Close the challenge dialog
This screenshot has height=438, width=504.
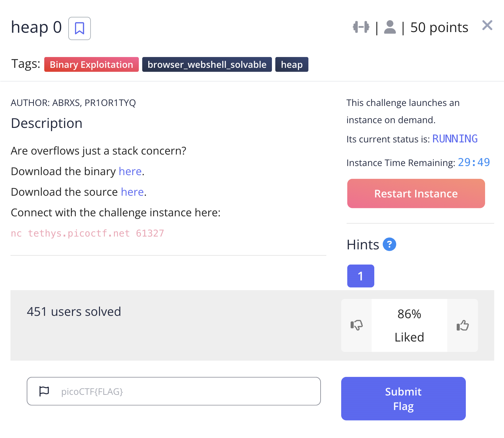487,25
